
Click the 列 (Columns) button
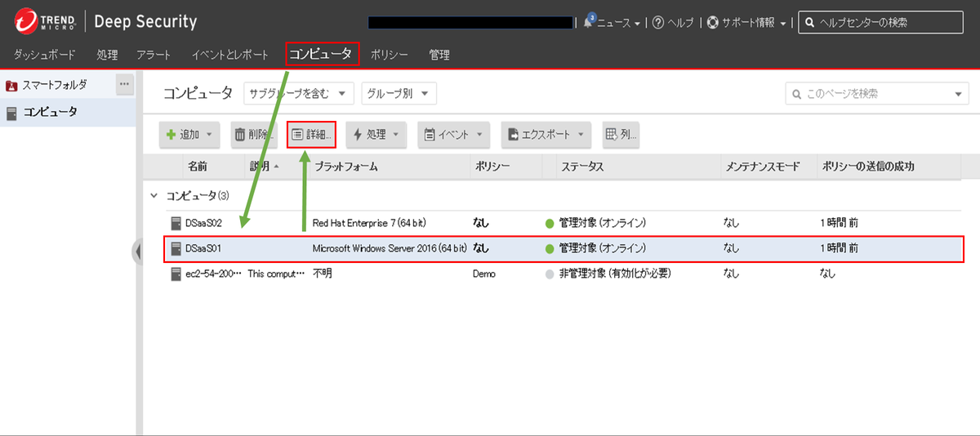[621, 135]
